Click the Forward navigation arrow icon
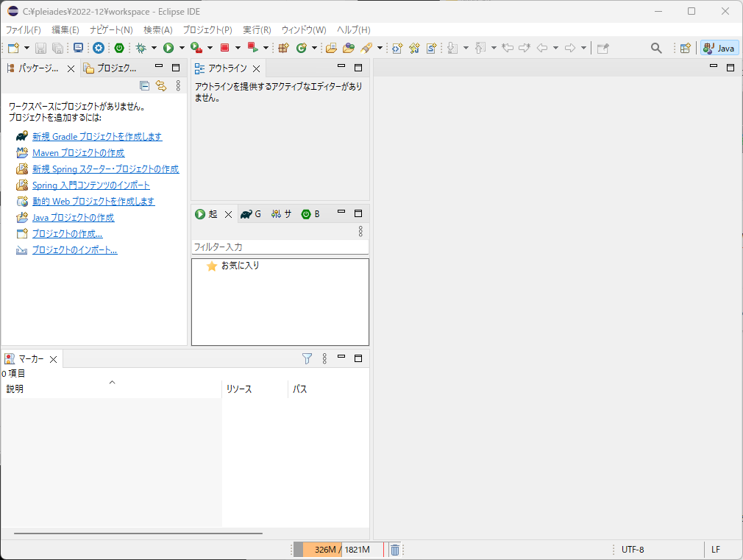The height and width of the screenshot is (560, 743). tap(570, 48)
